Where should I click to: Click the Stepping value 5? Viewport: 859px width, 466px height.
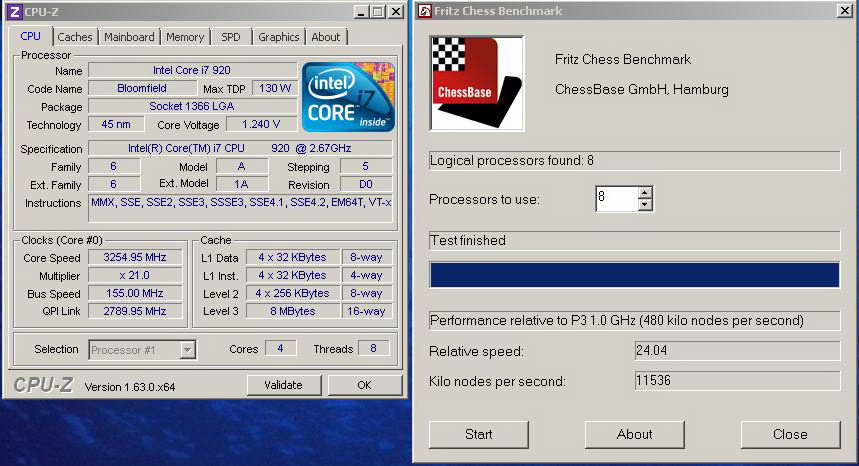(366, 166)
